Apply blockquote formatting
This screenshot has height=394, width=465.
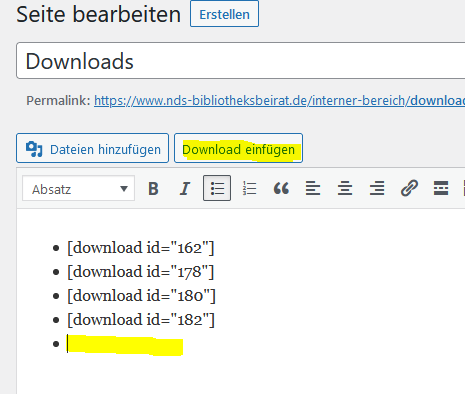(x=281, y=189)
